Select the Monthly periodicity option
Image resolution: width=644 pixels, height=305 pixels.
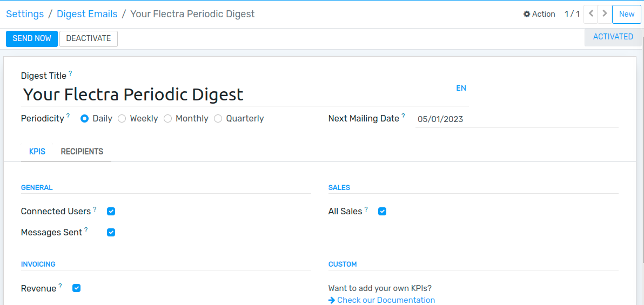click(x=167, y=119)
